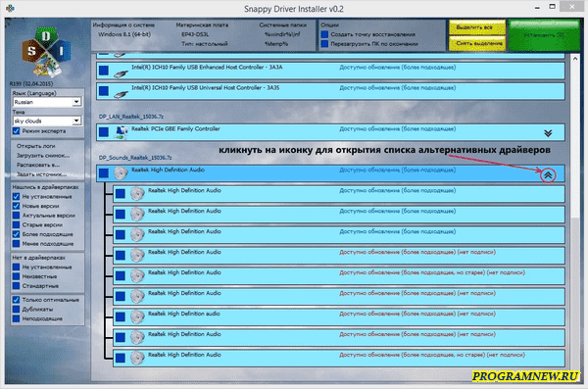Click the scrollbar up arrow of the driver list
588x389 pixels.
click(575, 59)
